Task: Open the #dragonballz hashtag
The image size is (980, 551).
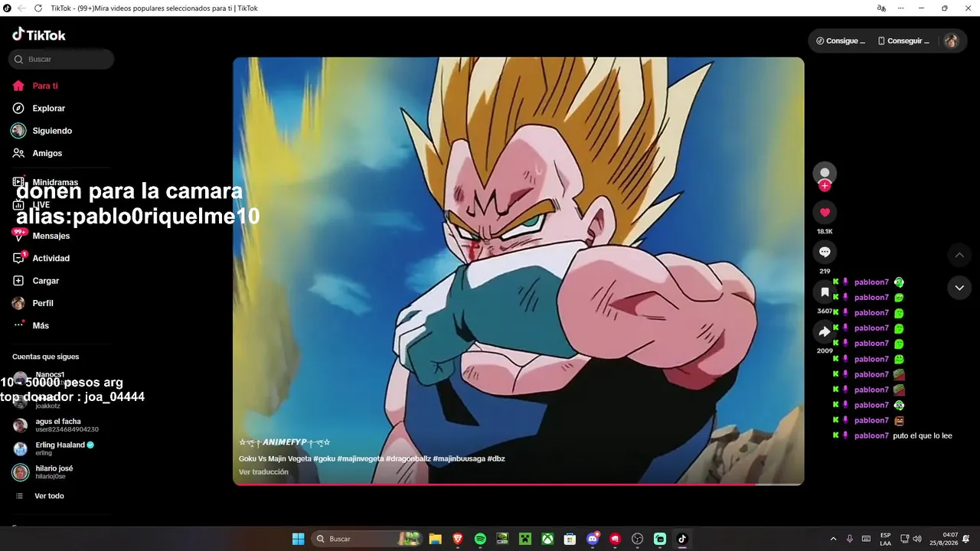Action: coord(408,458)
